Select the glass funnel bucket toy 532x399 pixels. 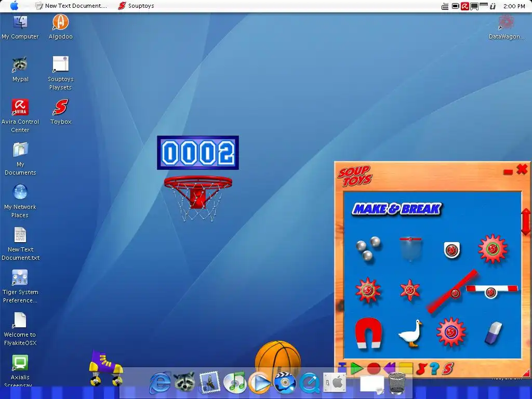(410, 249)
